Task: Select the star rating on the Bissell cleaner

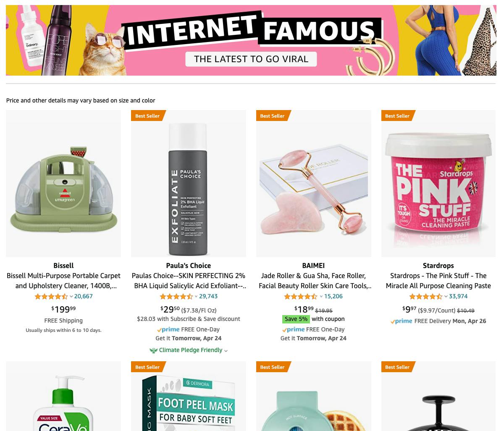Action: 51,296
